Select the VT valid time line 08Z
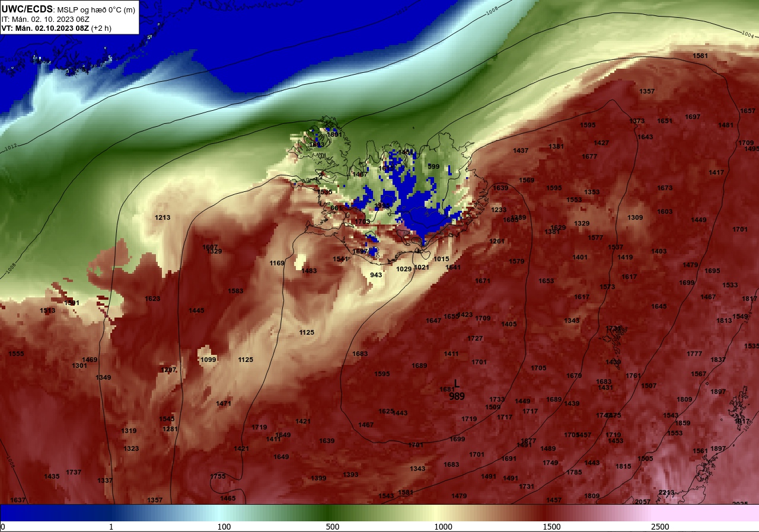Screen dimensions: 759x532 56,28
